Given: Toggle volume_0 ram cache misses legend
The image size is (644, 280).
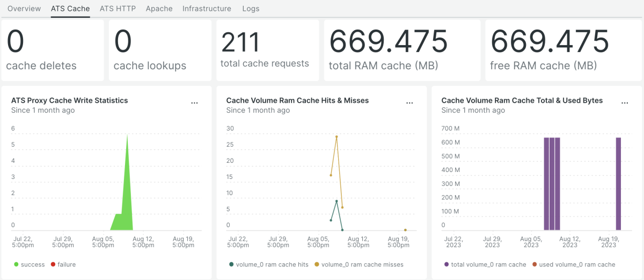Looking at the screenshot, I should [x=358, y=264].
